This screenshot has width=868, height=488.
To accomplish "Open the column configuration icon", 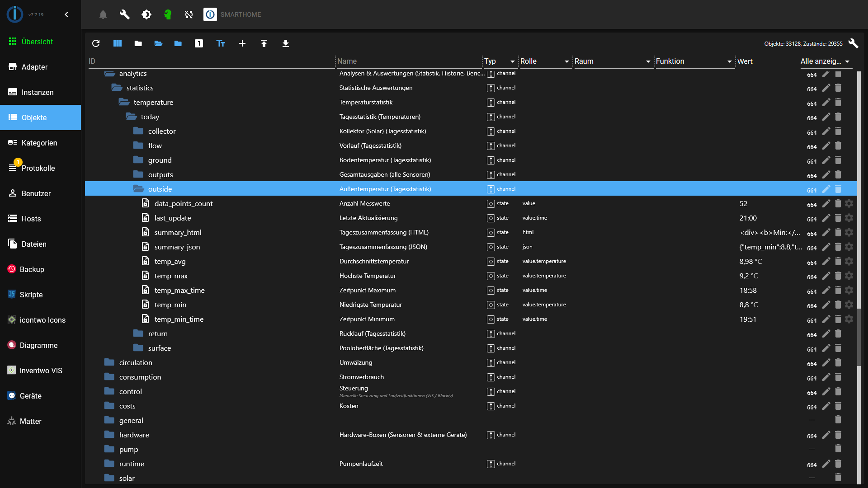I will point(118,43).
